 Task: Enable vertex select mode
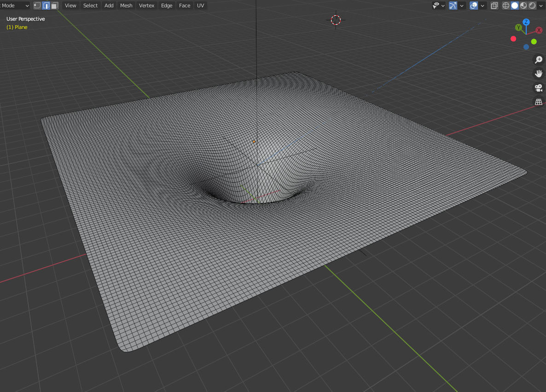pyautogui.click(x=37, y=6)
